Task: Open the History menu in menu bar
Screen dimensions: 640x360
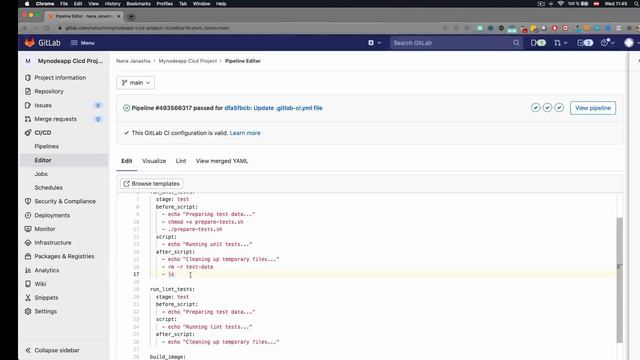Action: point(112,4)
